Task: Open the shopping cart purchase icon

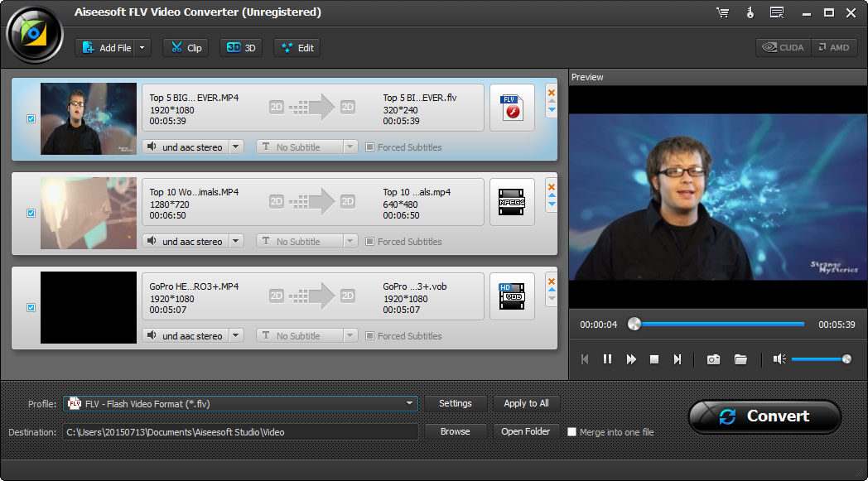Action: click(722, 12)
